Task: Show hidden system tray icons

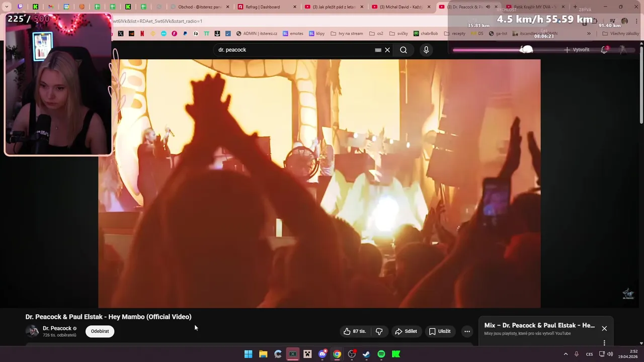Action: (566, 354)
